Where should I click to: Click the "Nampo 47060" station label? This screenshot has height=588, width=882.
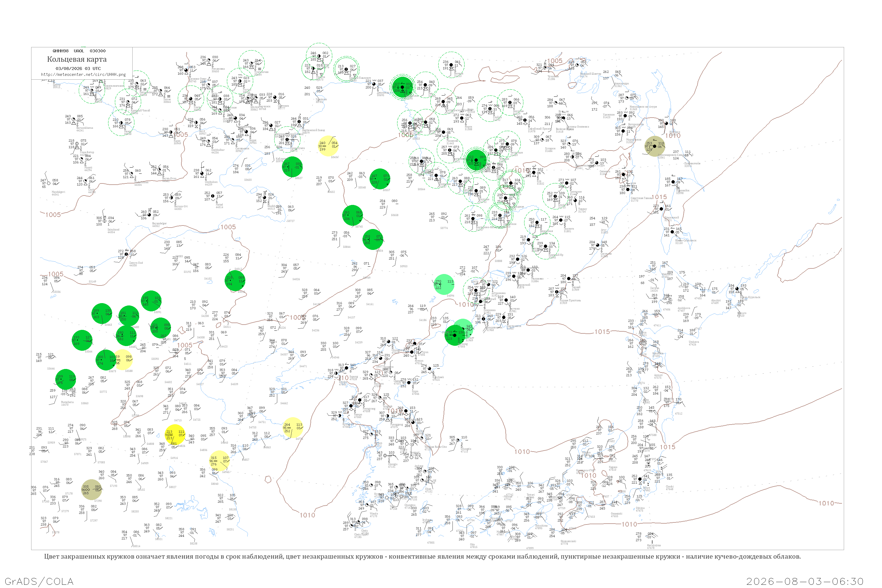[x=358, y=416]
